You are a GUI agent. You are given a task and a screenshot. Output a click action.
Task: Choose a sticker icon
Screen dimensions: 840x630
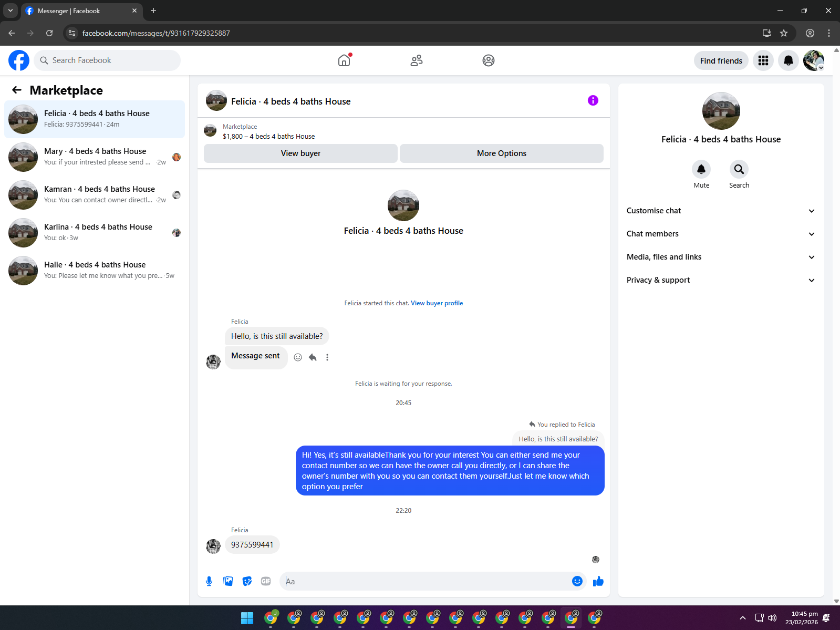tap(247, 581)
